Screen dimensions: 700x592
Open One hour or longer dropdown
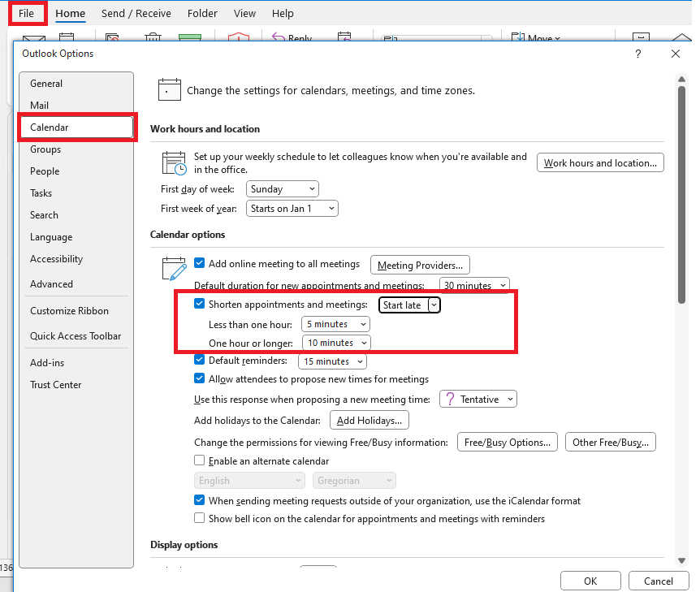(337, 343)
